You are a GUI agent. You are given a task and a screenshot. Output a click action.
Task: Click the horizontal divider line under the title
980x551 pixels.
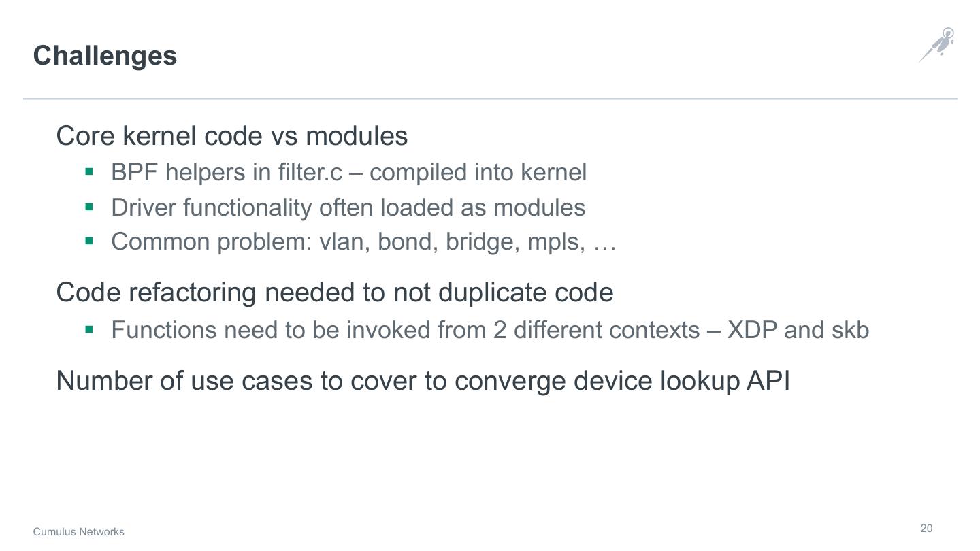490,99
